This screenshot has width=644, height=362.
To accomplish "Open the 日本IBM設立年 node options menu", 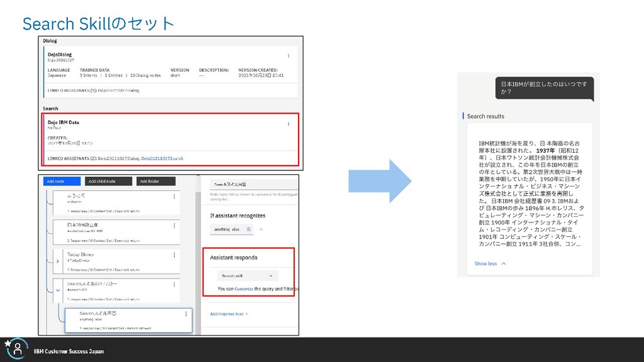I will (x=174, y=226).
